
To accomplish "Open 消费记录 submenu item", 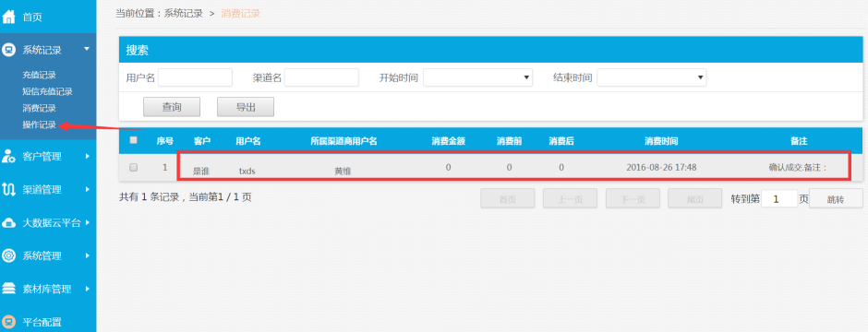I will click(40, 108).
